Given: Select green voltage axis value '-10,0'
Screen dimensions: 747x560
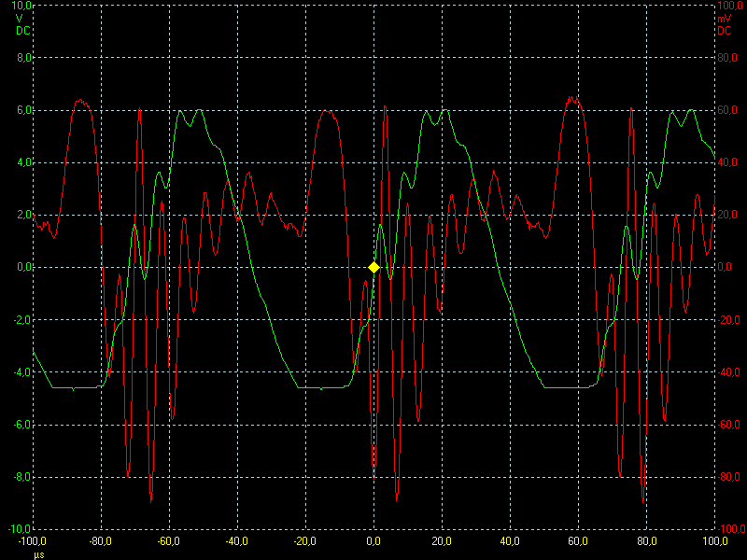Looking at the screenshot, I should click(x=20, y=529).
